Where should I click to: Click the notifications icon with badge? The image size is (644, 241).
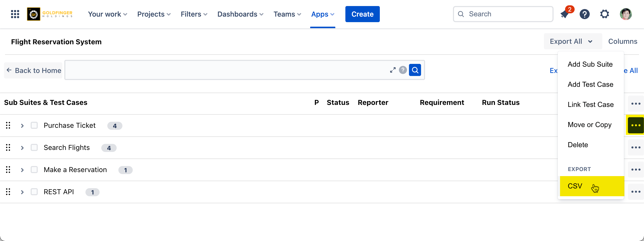pyautogui.click(x=565, y=14)
